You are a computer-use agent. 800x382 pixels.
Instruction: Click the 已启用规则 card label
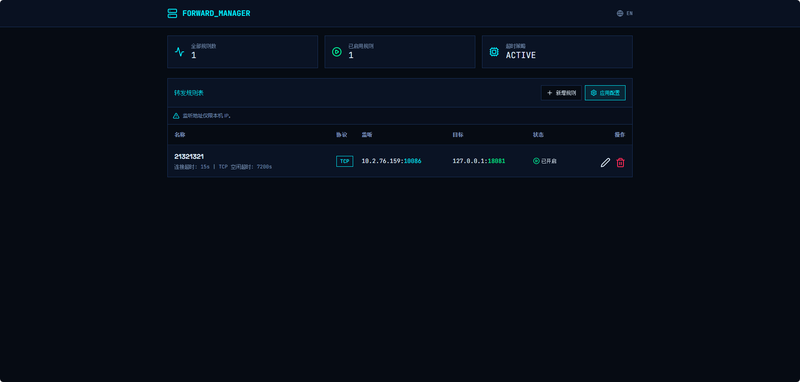pos(361,46)
